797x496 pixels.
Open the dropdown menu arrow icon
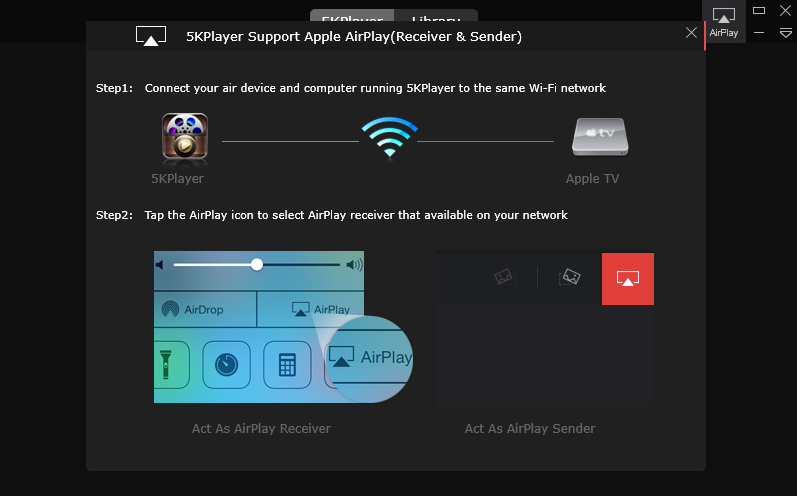pos(785,33)
